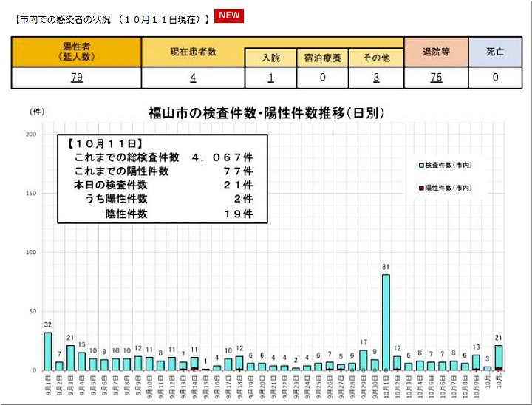Click the 死亡 header cell
This screenshot has height=405, width=532.
495,51
